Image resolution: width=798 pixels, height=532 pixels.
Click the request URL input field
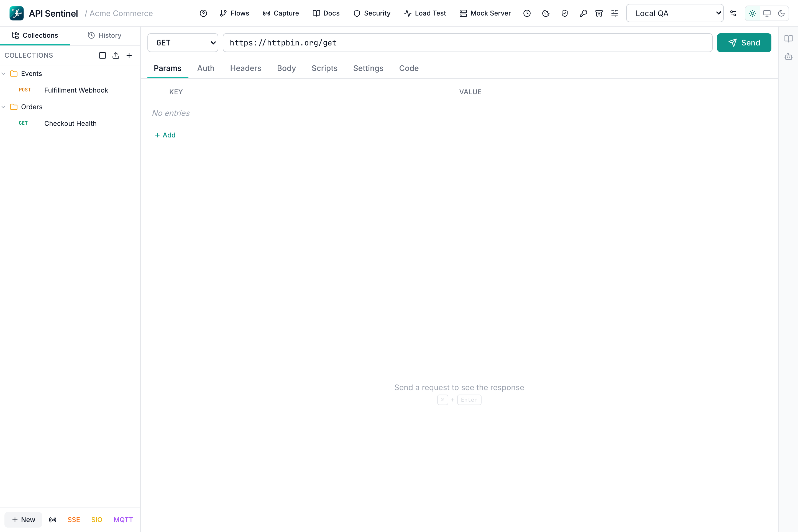pos(467,43)
